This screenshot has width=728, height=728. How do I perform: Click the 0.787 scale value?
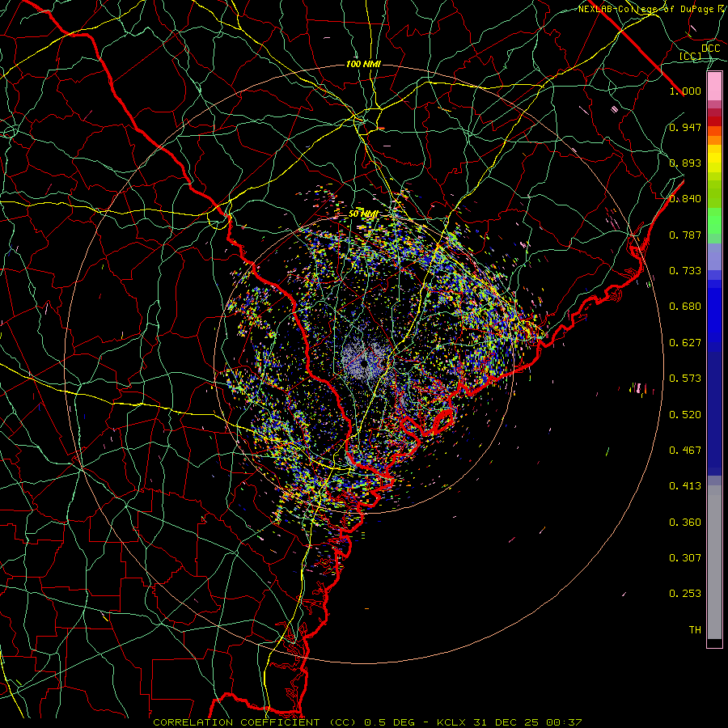685,235
